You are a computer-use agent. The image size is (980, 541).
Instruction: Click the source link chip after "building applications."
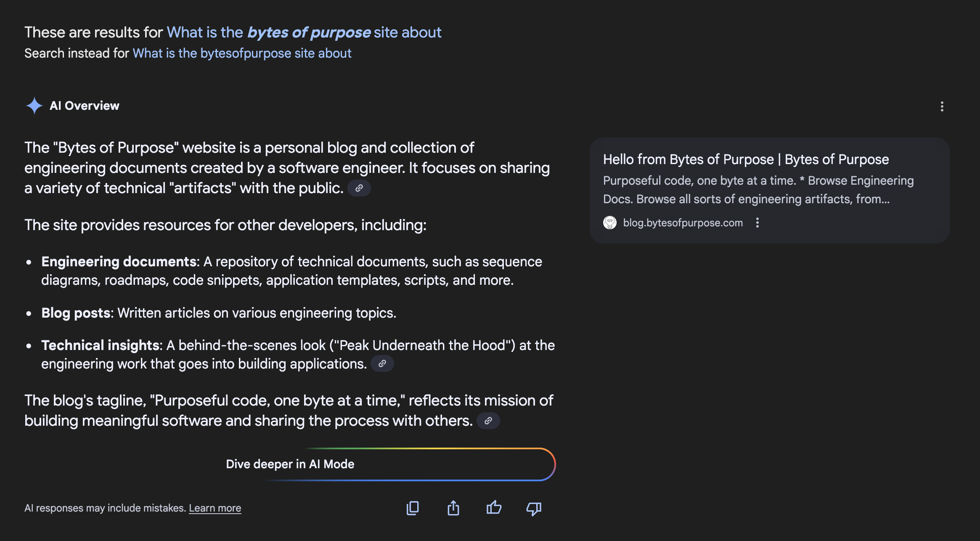point(382,363)
